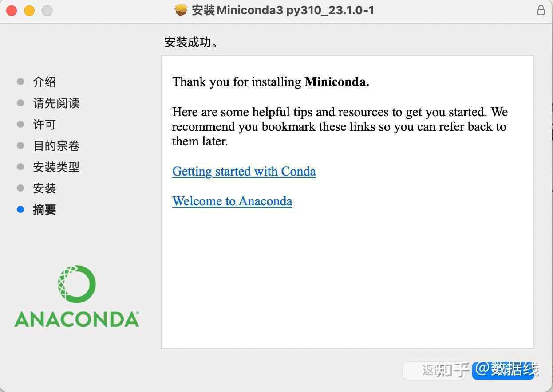
Task: Select the 目的宗卷 step in sidebar
Action: [x=56, y=146]
